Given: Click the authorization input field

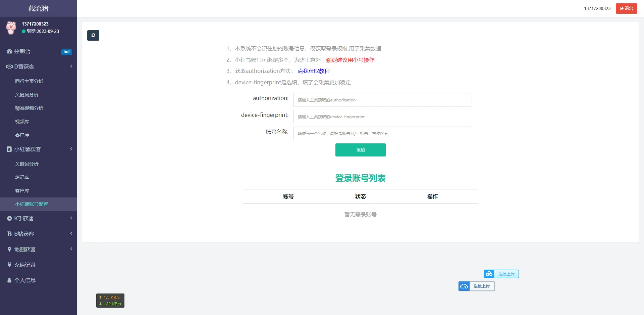Looking at the screenshot, I should pyautogui.click(x=382, y=100).
